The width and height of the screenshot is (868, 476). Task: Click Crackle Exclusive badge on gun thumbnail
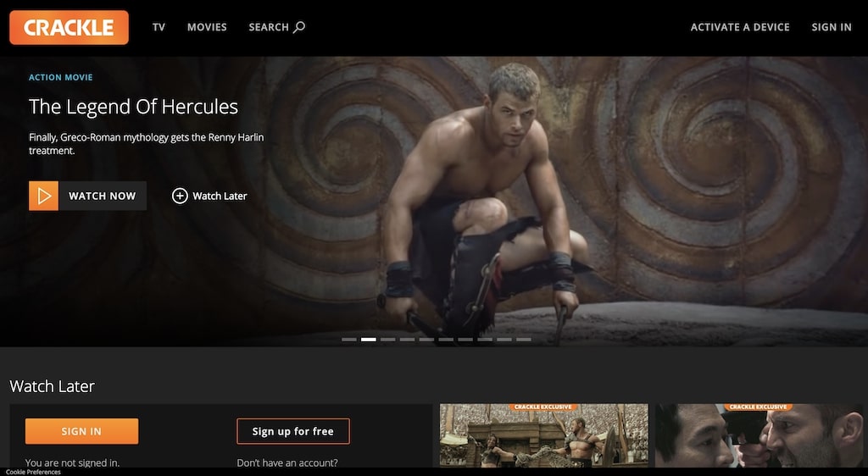(x=758, y=407)
